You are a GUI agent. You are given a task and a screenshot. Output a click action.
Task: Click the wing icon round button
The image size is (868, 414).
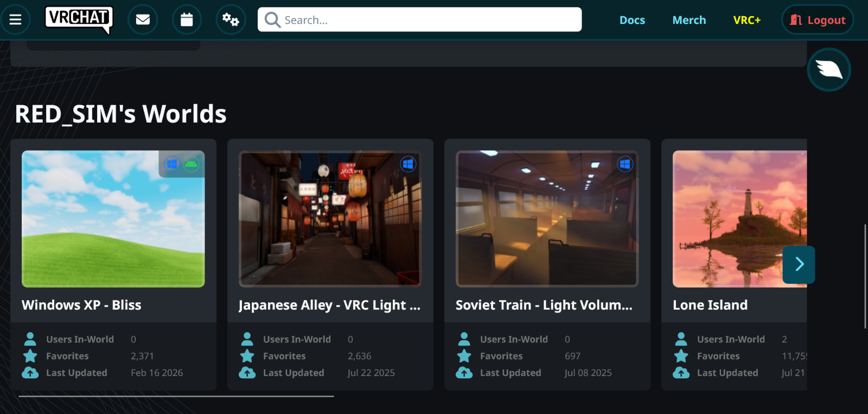[828, 69]
